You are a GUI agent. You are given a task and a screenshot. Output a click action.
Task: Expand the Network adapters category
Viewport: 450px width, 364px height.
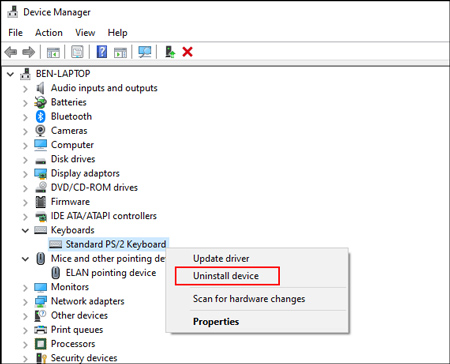(x=25, y=302)
